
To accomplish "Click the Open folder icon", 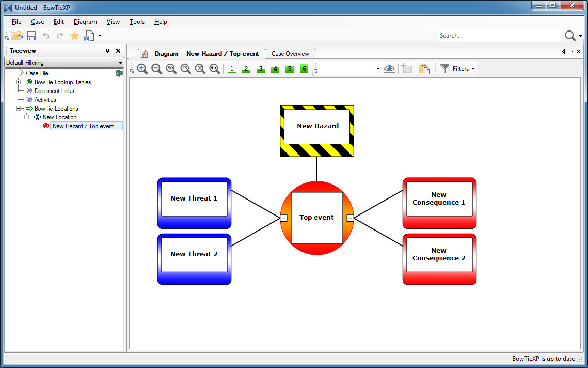I will point(17,36).
